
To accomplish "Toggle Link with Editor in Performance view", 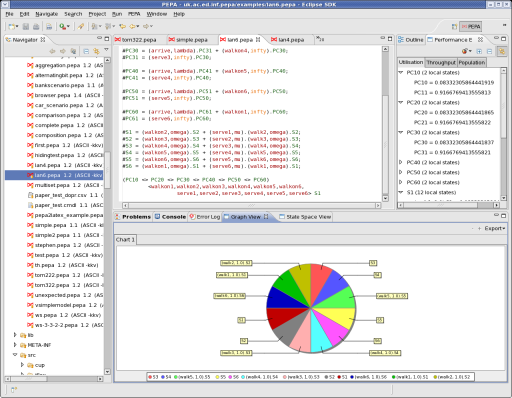I will pos(502,51).
